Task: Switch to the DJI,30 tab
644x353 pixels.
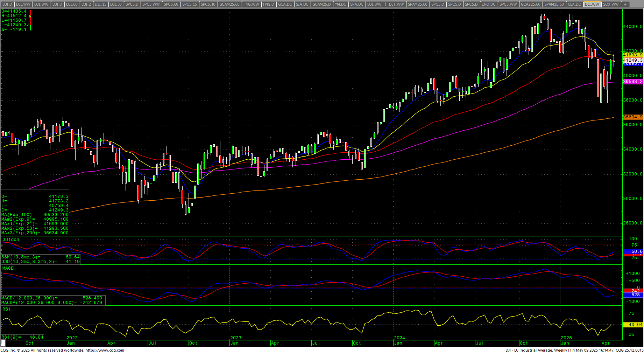Action: click(116, 4)
